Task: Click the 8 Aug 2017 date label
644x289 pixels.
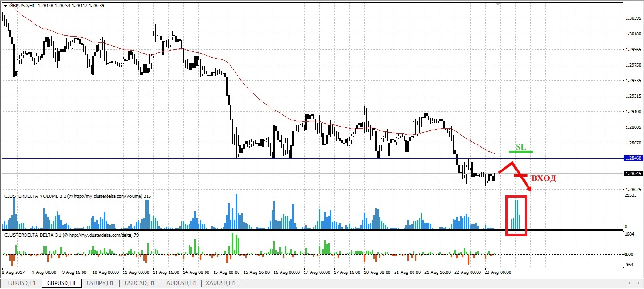Action: tap(14, 272)
